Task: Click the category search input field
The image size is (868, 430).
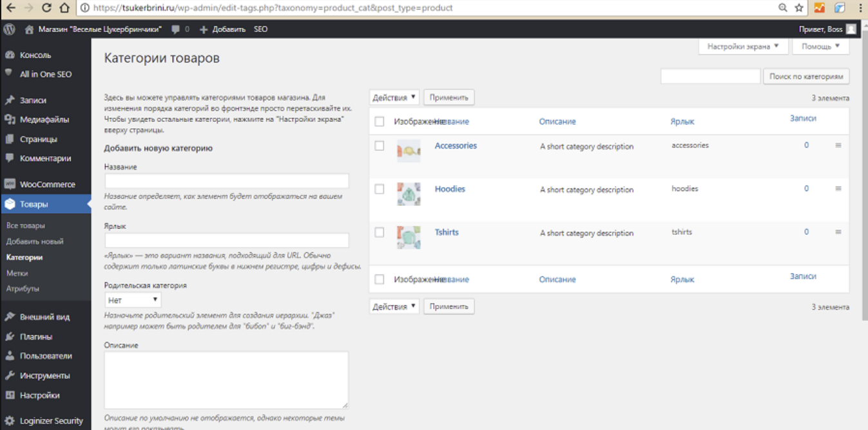Action: coord(711,77)
